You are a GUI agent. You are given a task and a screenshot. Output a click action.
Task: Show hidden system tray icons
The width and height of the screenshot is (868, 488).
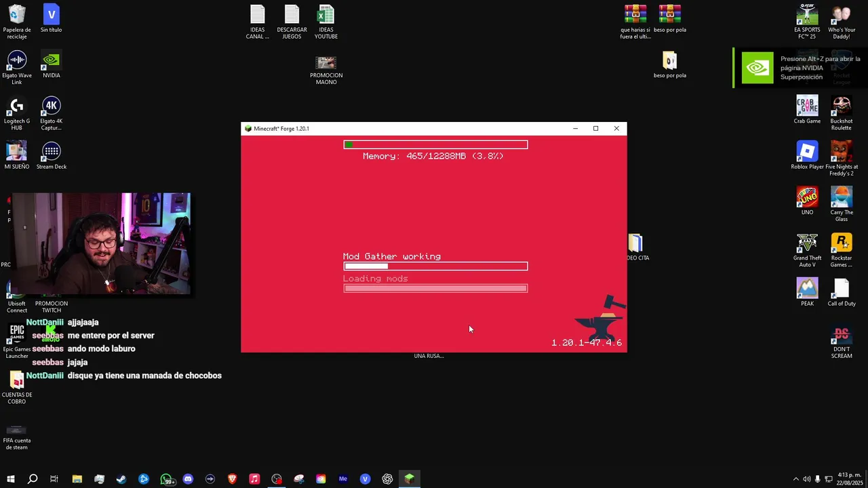click(x=796, y=479)
